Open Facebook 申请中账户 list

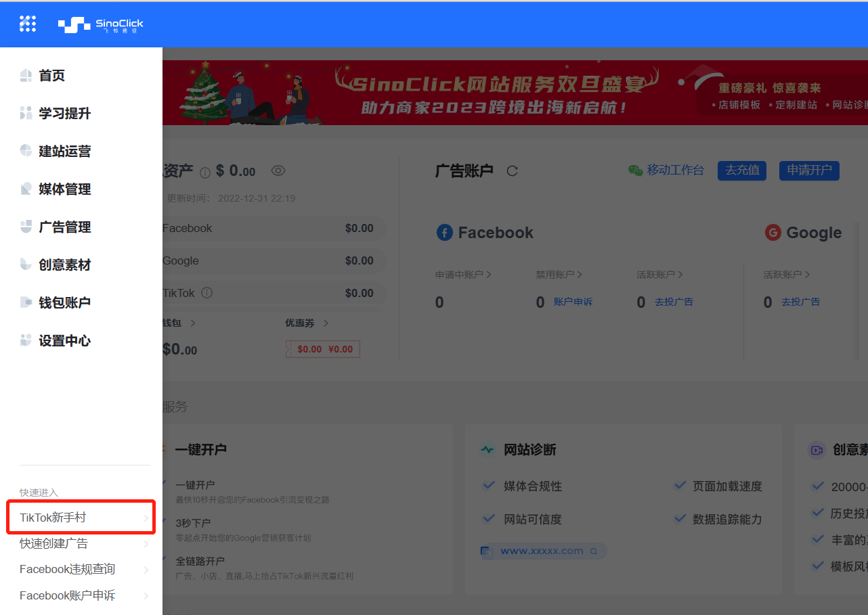tap(463, 275)
